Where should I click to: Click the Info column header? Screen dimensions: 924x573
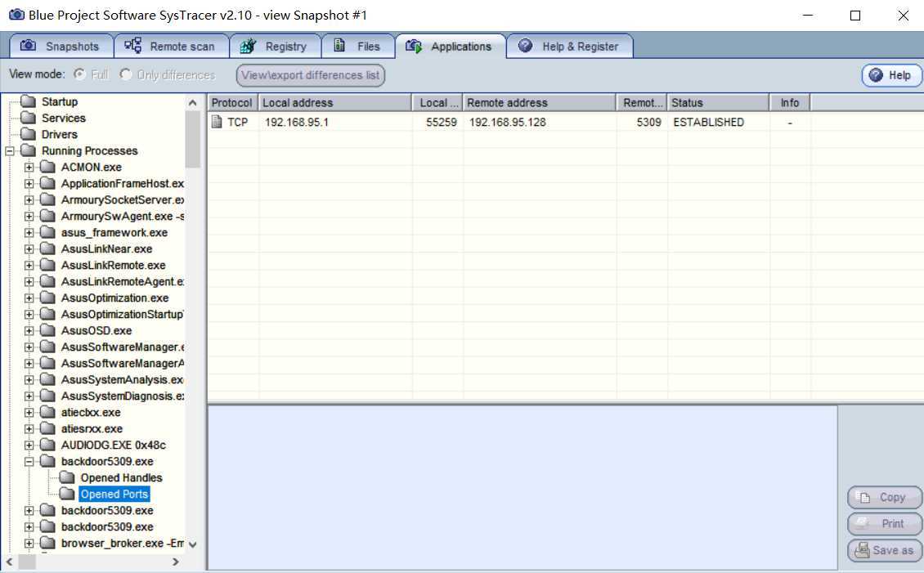point(790,102)
